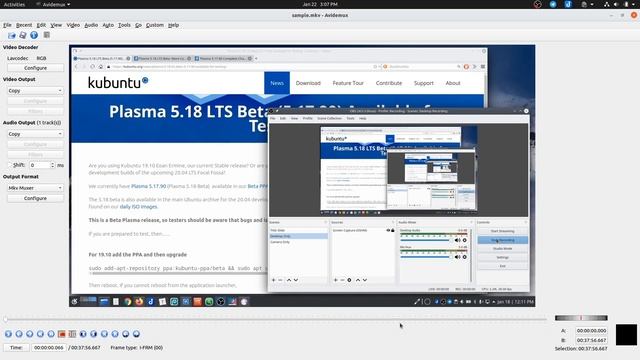This screenshot has width=640, height=360.
Task: Click the marker B time field
Action: tap(591, 340)
